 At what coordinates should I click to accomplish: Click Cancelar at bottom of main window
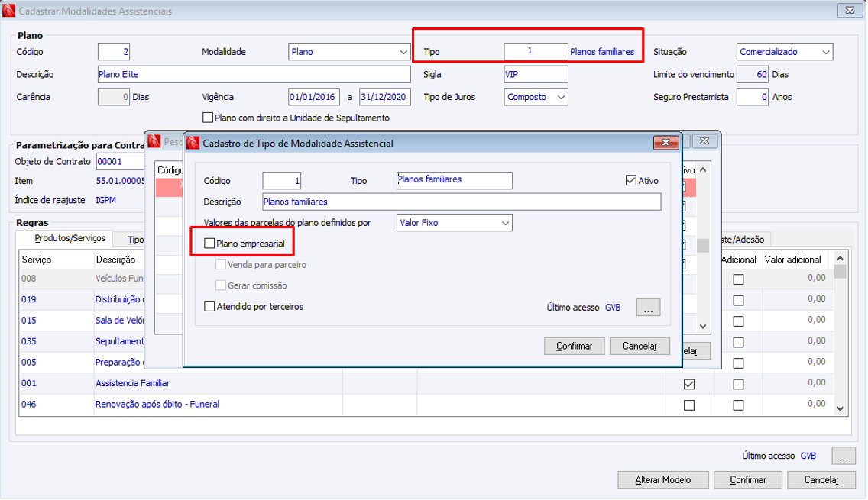click(x=821, y=480)
